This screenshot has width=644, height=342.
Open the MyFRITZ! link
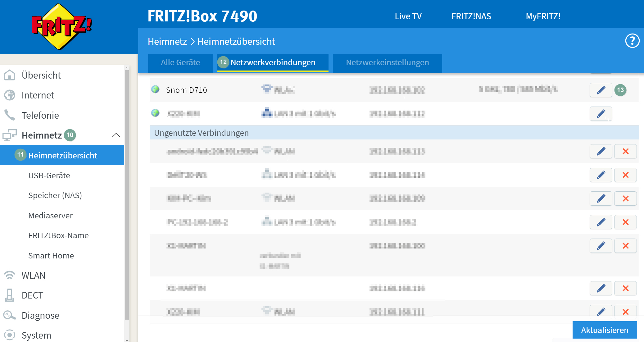point(543,16)
